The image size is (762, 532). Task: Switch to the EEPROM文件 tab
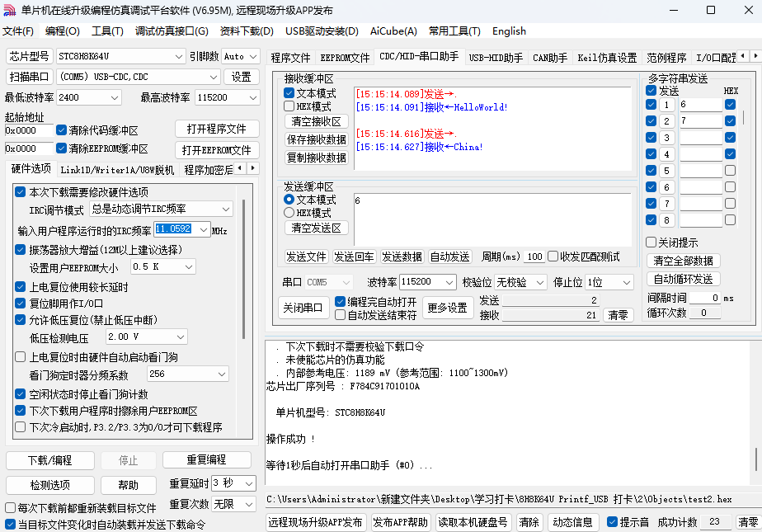(x=345, y=58)
